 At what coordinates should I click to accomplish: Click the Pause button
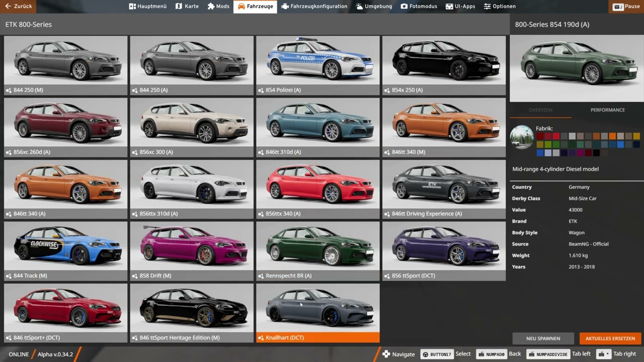626,7
